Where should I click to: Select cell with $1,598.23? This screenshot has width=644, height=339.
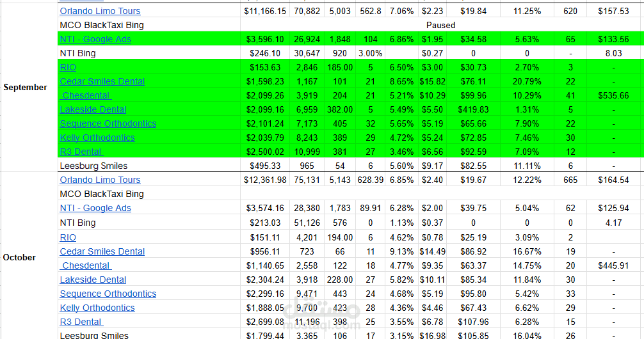265,81
